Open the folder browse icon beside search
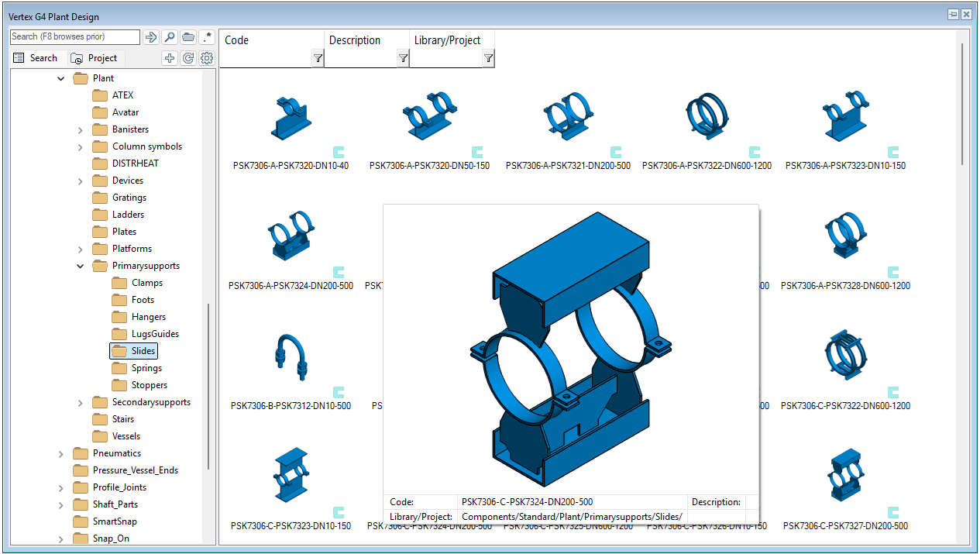 pyautogui.click(x=188, y=36)
